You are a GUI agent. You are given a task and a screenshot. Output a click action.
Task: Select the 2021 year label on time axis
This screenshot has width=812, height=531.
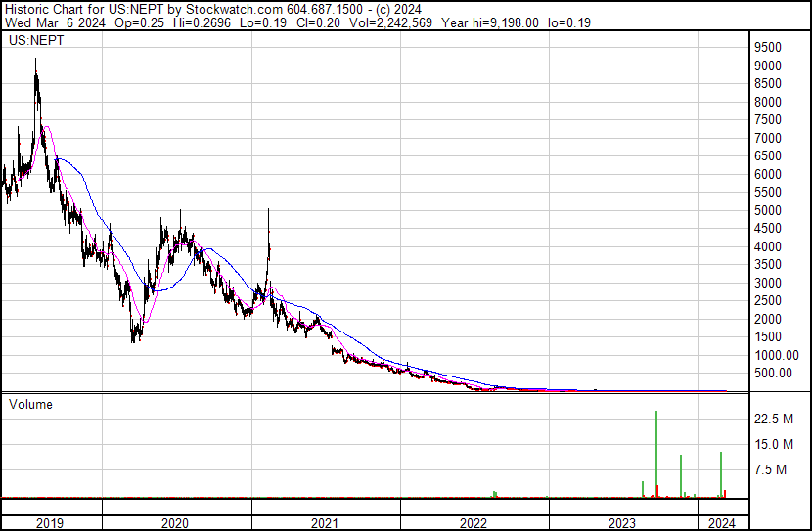325,523
